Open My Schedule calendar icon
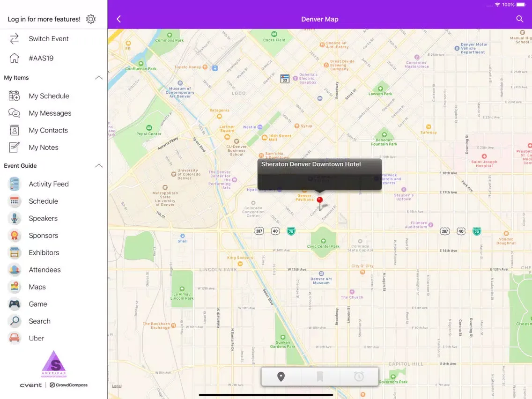 tap(14, 96)
